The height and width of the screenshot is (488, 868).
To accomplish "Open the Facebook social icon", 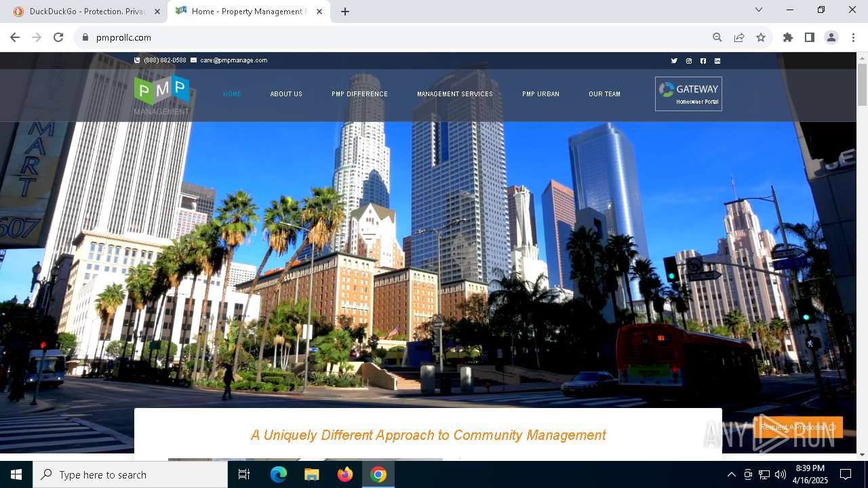I will click(703, 61).
